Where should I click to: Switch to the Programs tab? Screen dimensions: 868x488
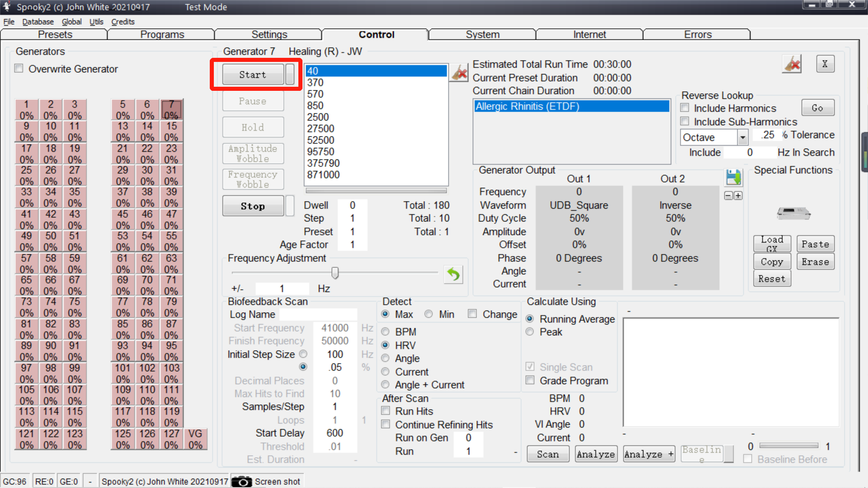(x=162, y=35)
